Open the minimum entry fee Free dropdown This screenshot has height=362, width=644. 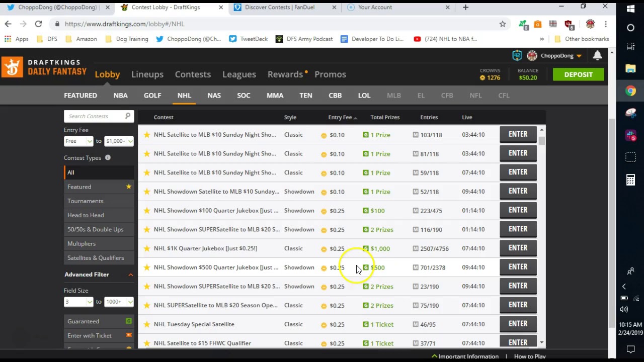[78, 141]
